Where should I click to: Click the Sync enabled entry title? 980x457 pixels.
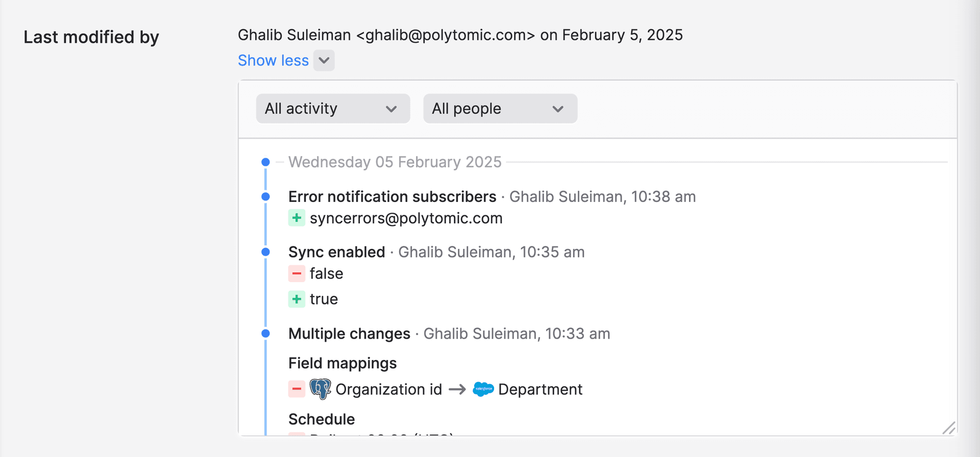point(336,252)
